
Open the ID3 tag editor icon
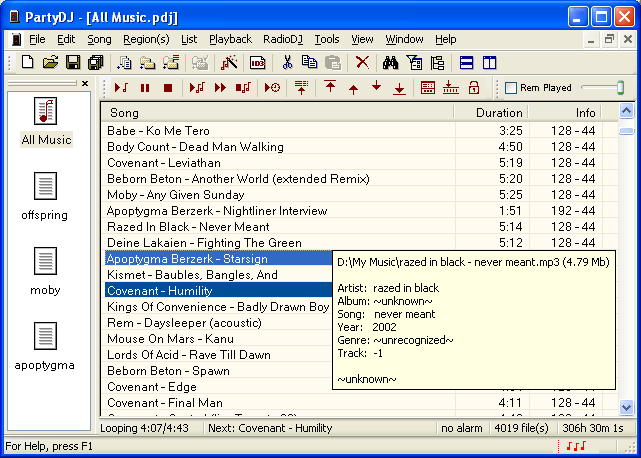pos(258,63)
